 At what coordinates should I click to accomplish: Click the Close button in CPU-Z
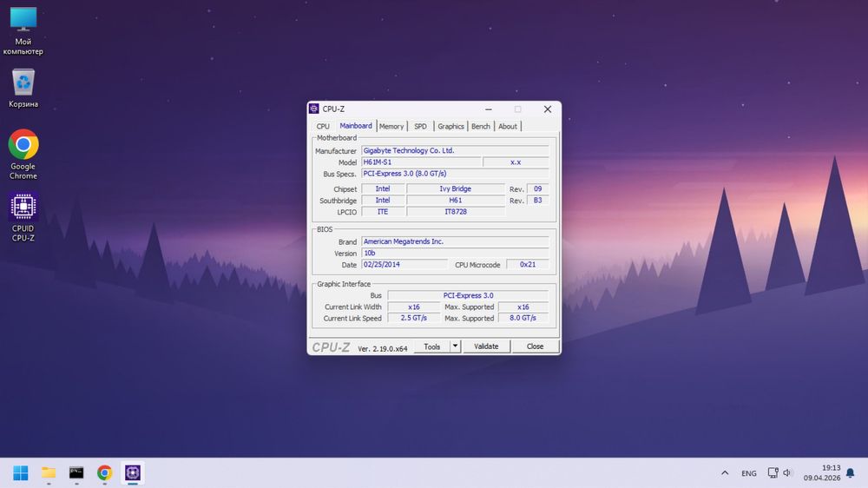coord(535,346)
